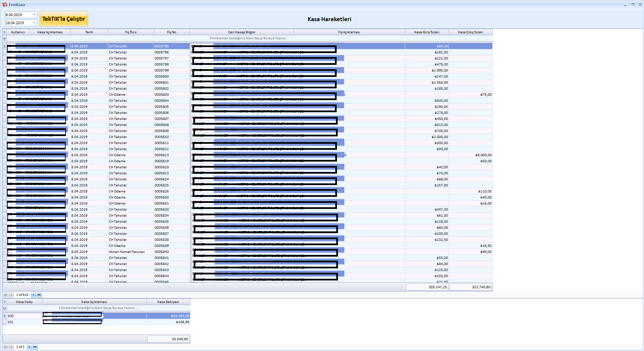Click the asterisk column chooser in Kasa balance grid

[x=5, y=302]
